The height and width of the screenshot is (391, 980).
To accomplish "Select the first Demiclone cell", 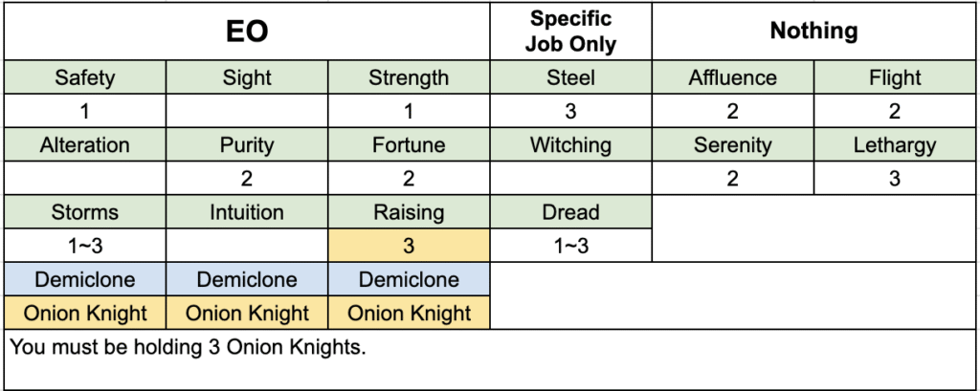I will click(85, 279).
